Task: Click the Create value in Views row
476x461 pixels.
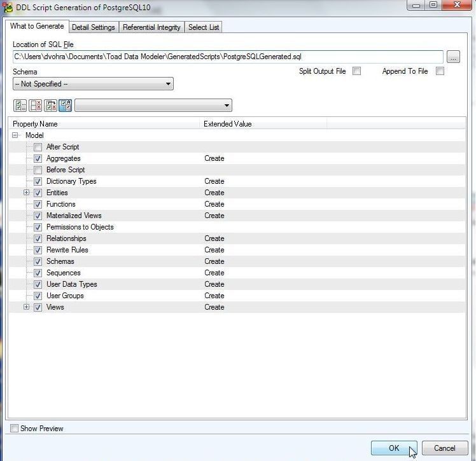Action: click(x=214, y=307)
